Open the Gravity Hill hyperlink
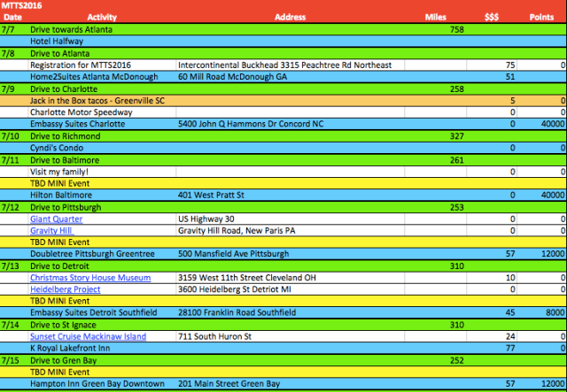The width and height of the screenshot is (567, 392). (x=53, y=230)
